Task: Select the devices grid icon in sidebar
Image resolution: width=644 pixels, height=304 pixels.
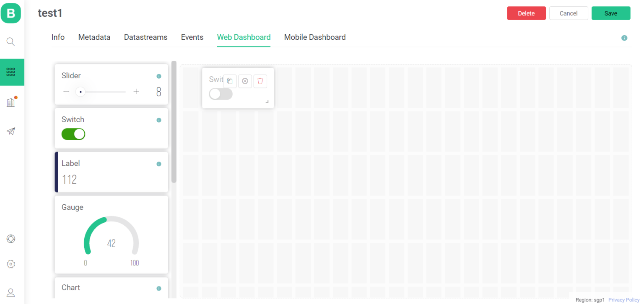Action: click(12, 72)
